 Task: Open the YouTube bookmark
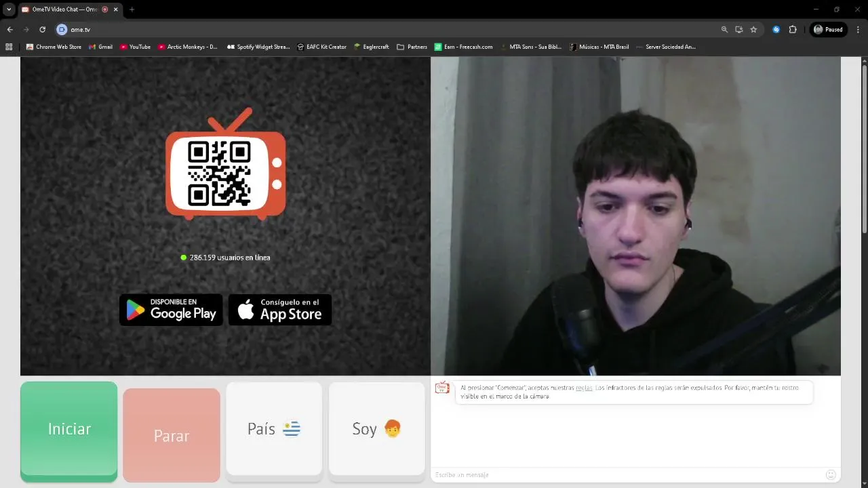click(x=135, y=47)
